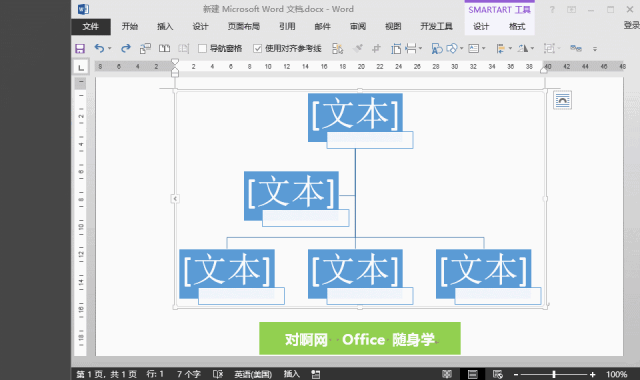Open the customize quick access toolbar arrow

[x=595, y=49]
